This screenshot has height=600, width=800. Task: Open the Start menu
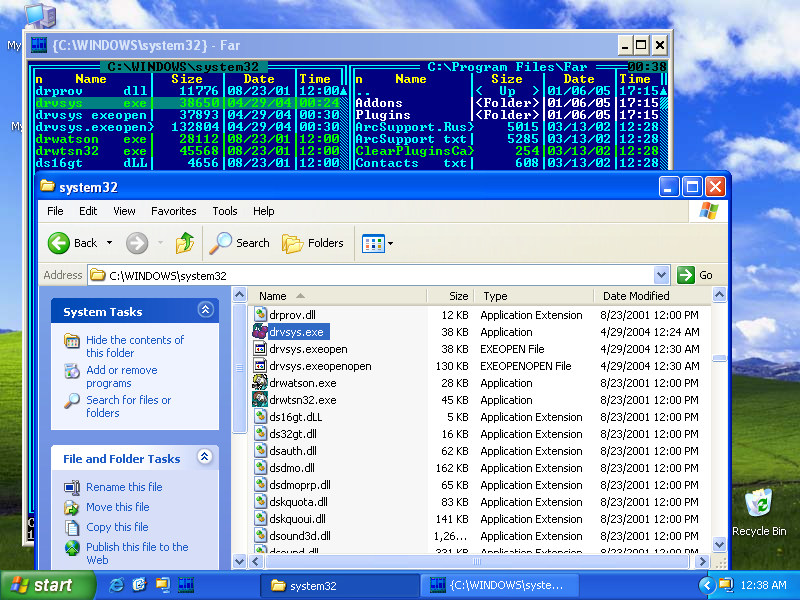(47, 585)
